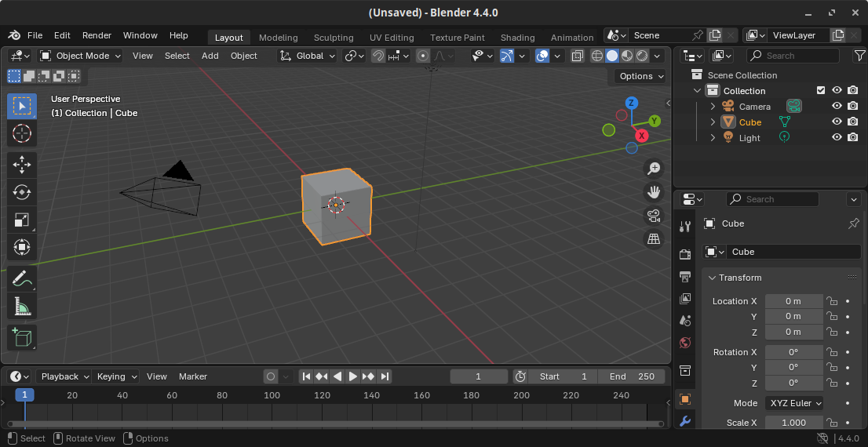Jump to first frame
Screen dimensions: 868x447
306,376
